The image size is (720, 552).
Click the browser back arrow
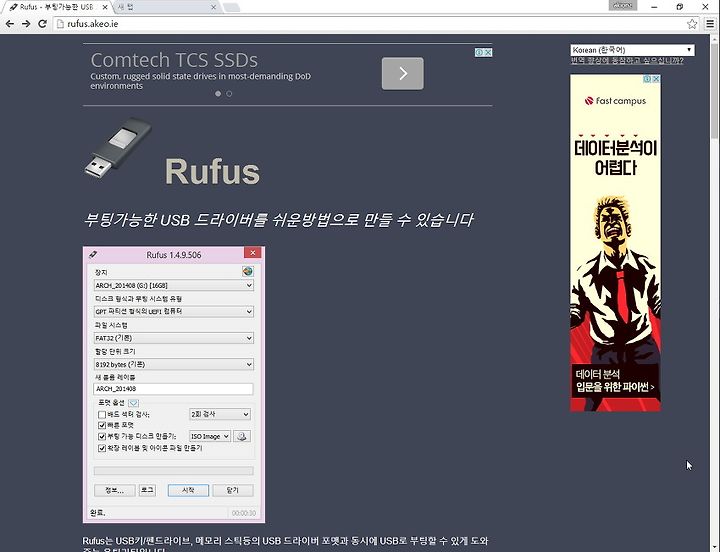pyautogui.click(x=10, y=24)
